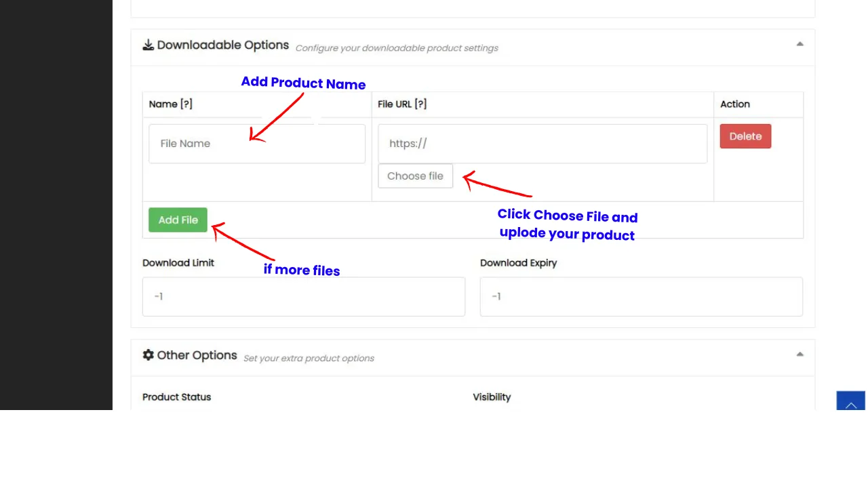This screenshot has height=488, width=868.
Task: Open the Name [?] help tooltip
Action: coord(186,104)
